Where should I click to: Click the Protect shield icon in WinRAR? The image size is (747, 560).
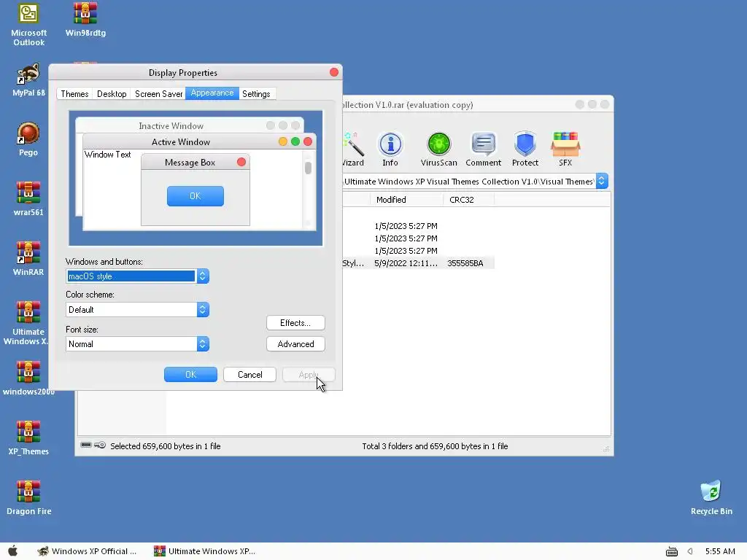tap(525, 149)
